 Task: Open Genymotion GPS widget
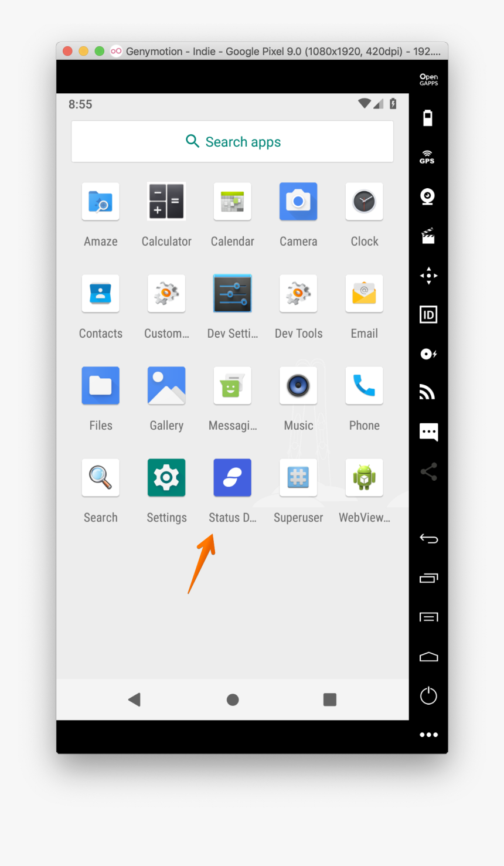pos(427,157)
